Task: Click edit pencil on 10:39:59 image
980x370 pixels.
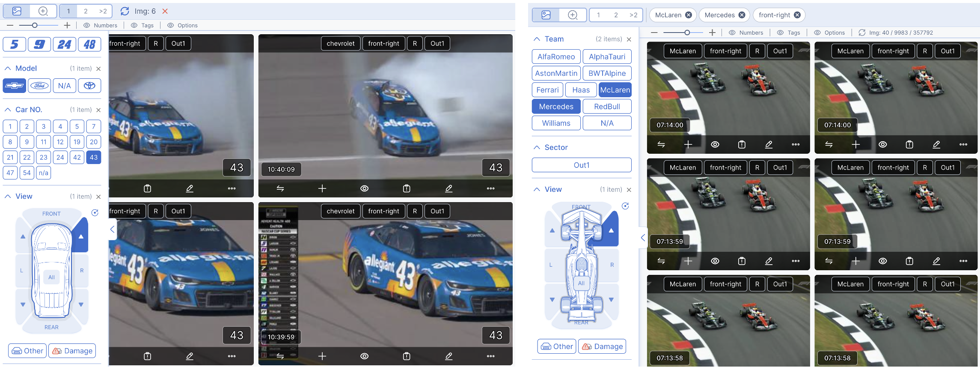Action: (x=448, y=356)
